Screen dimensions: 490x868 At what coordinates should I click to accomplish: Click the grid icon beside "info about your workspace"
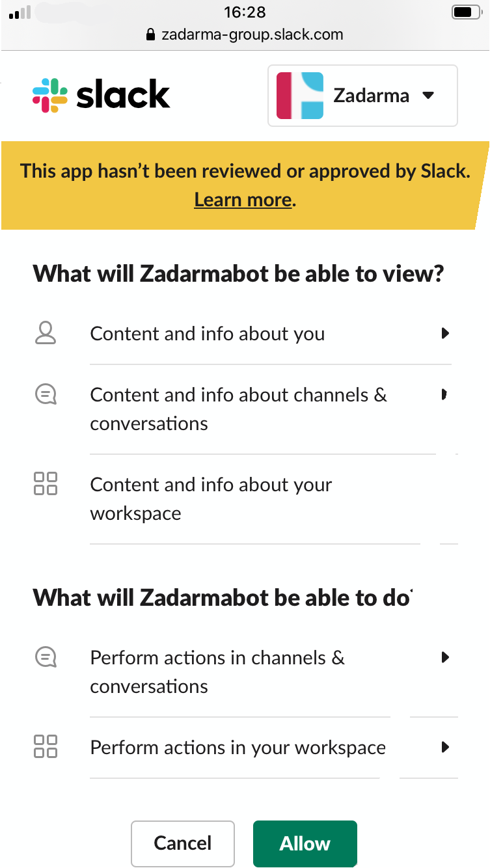[45, 484]
